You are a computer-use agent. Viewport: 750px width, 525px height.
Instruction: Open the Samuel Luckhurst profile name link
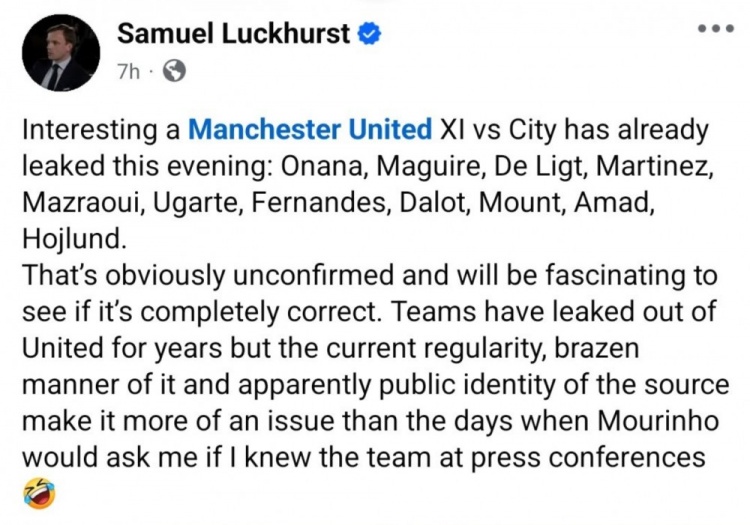click(234, 34)
